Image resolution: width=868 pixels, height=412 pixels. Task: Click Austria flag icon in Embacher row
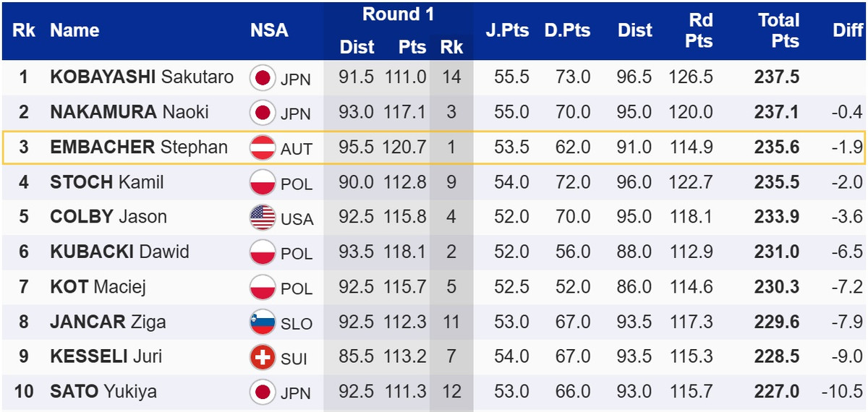[261, 148]
